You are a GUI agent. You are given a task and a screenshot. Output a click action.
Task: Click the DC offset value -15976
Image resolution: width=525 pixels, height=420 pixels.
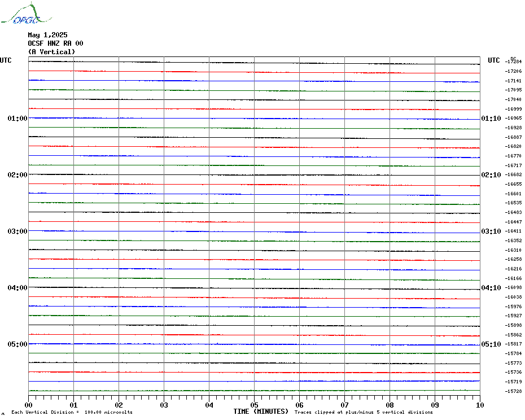(x=513, y=307)
